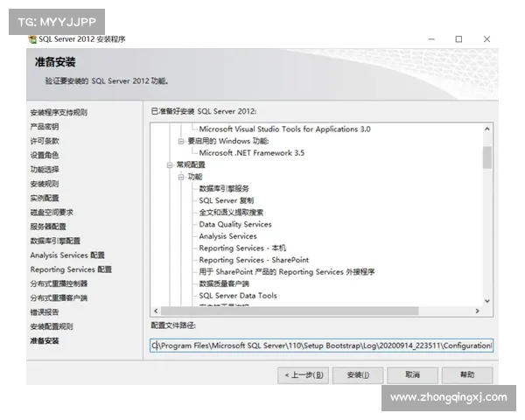Select 数据库引擎服务 tree item
525x420 pixels.
pos(224,189)
